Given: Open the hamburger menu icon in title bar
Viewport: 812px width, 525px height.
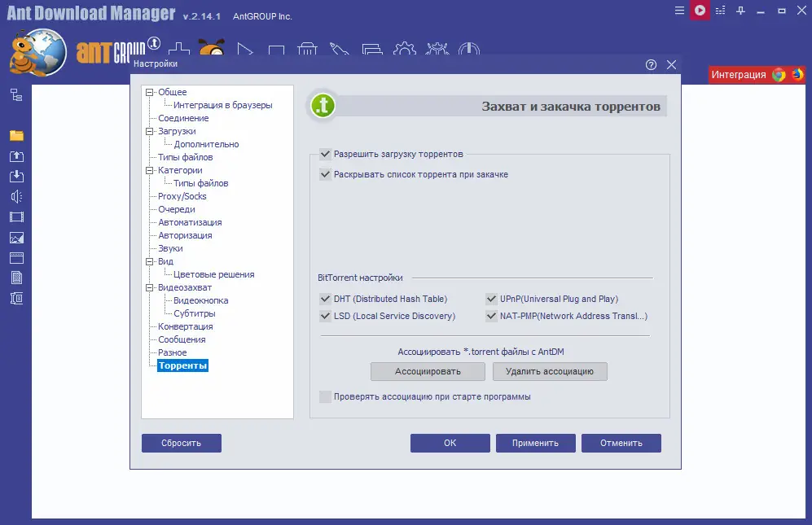Looking at the screenshot, I should point(679,11).
